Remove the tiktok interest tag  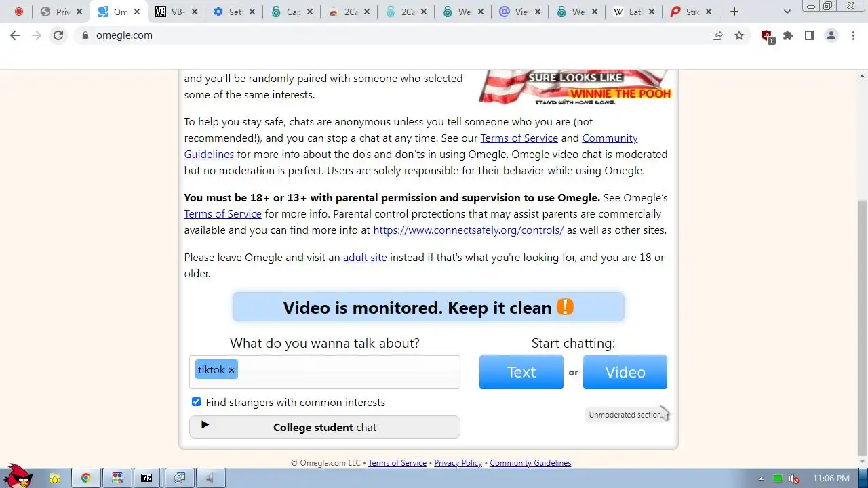(231, 370)
